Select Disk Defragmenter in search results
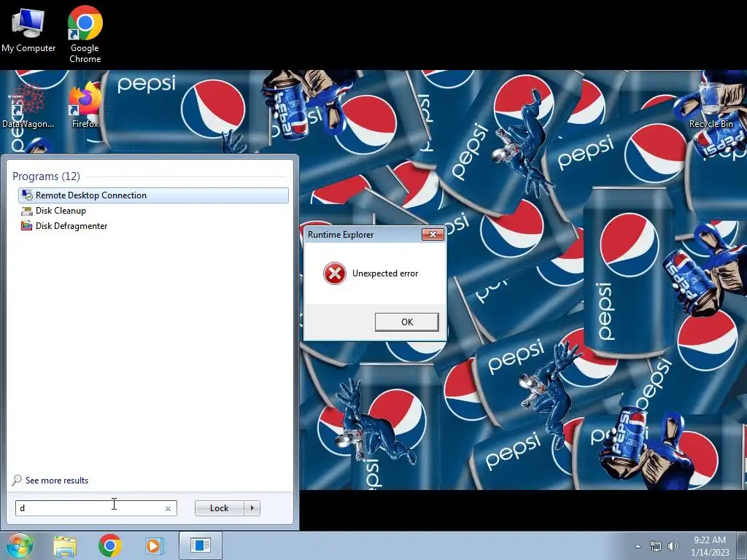The width and height of the screenshot is (747, 560). 153,226
